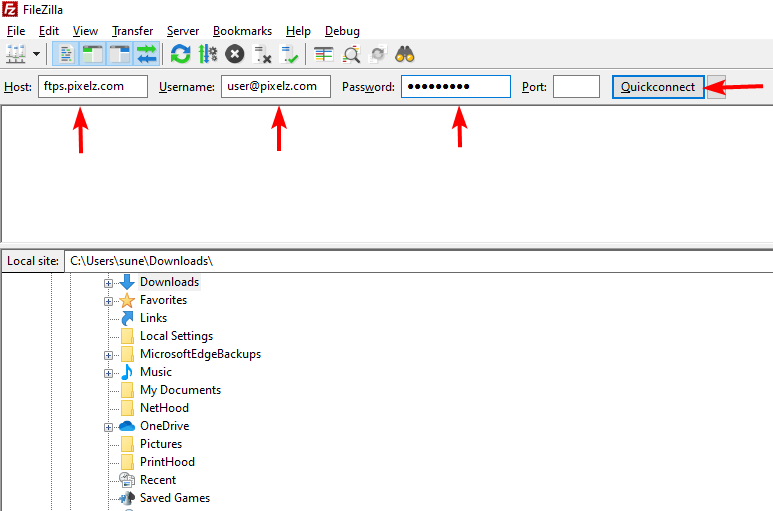Click the Username input field
773x511 pixels.
pyautogui.click(x=276, y=86)
